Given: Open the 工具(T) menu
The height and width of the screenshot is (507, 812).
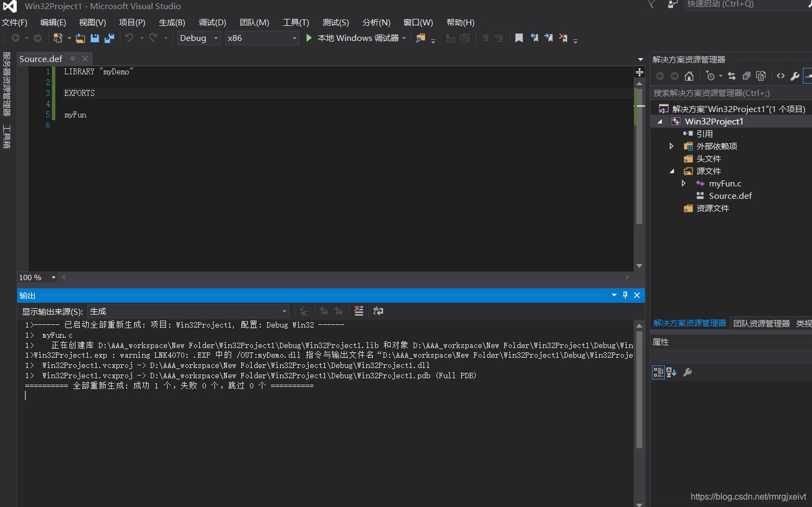Looking at the screenshot, I should [296, 23].
